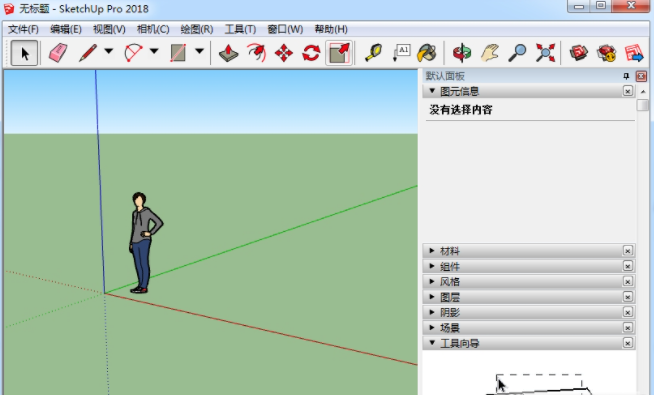Maximize the SketchUp window
Image resolution: width=654 pixels, height=395 pixels.
601,6
